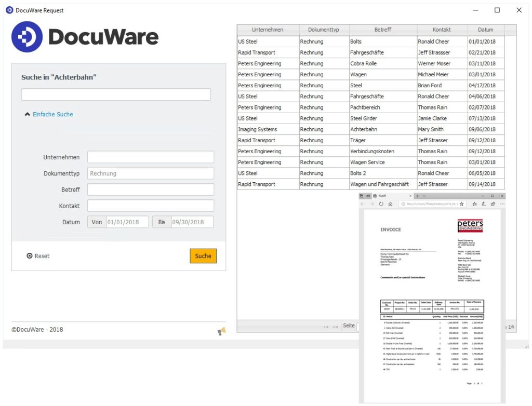
Task: Go forward in the PDF browser window
Action: coord(372,204)
